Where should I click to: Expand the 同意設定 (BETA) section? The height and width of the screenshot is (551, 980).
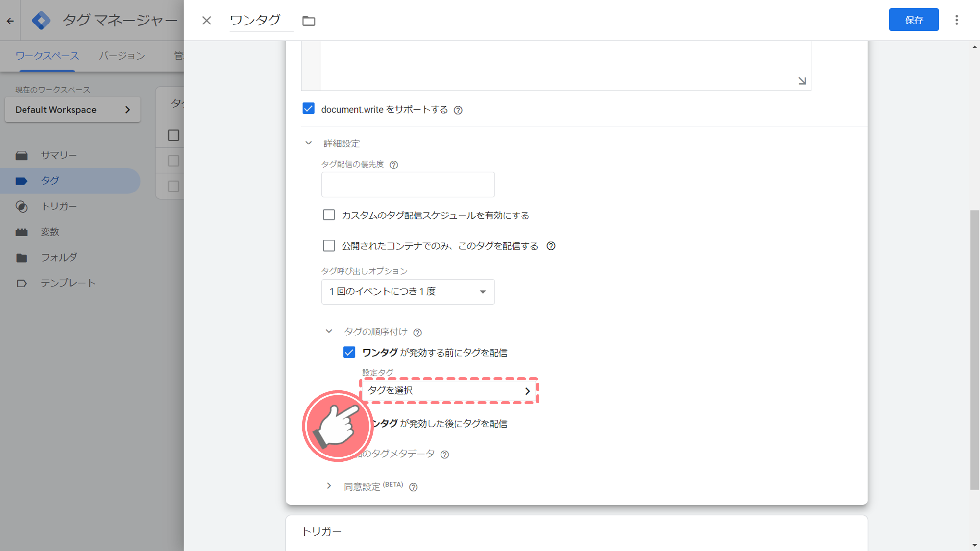(329, 486)
